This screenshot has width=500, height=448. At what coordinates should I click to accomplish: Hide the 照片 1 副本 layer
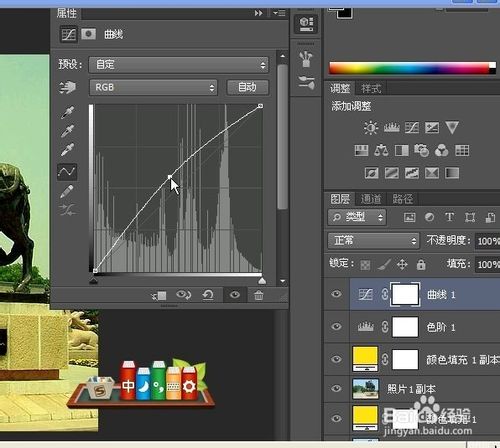336,388
